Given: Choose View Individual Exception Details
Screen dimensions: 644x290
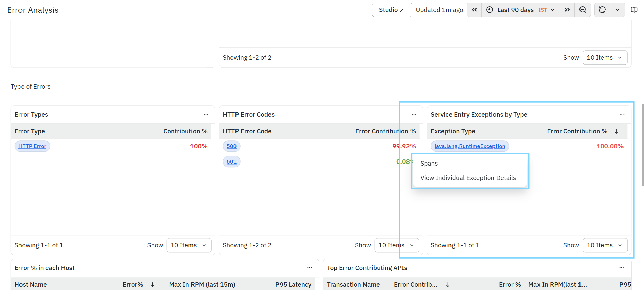Looking at the screenshot, I should 468,178.
